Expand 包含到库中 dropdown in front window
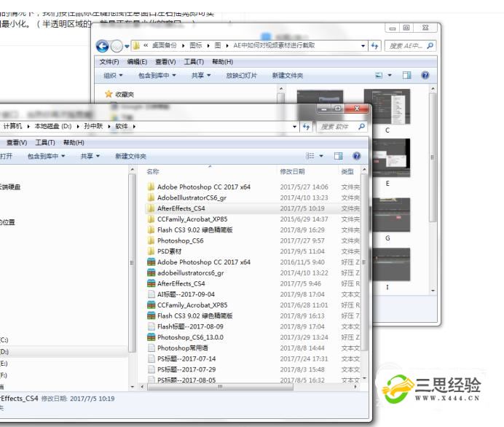 point(47,156)
